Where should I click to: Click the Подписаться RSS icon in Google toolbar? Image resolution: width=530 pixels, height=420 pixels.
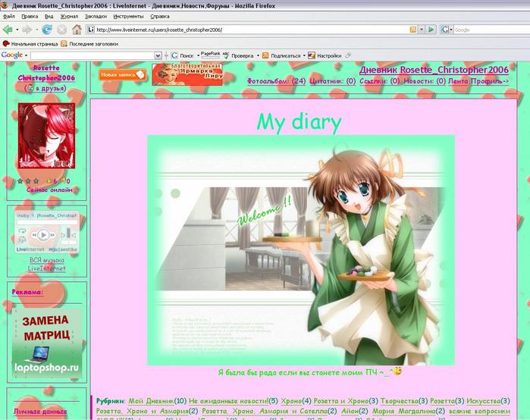(x=265, y=55)
